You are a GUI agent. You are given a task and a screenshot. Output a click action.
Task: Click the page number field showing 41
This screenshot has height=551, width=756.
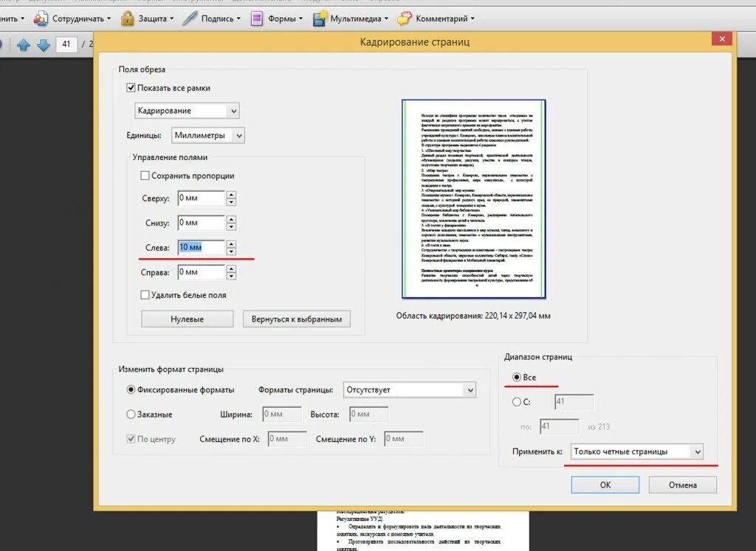[66, 44]
